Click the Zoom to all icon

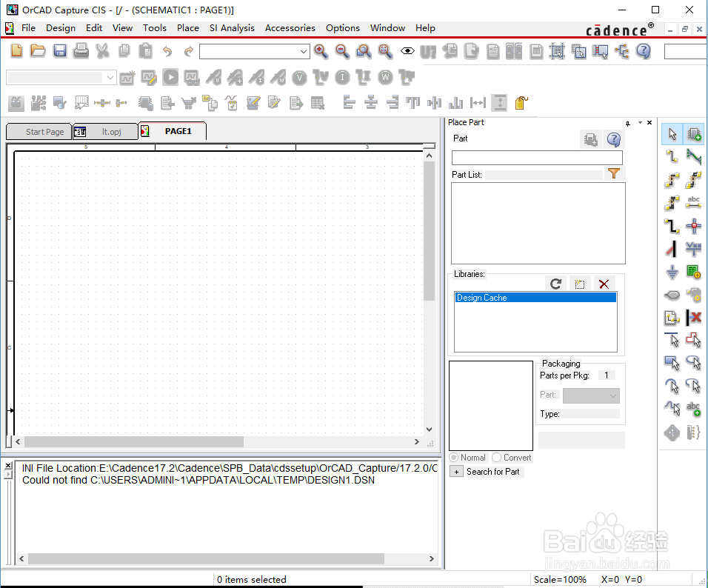coord(385,51)
